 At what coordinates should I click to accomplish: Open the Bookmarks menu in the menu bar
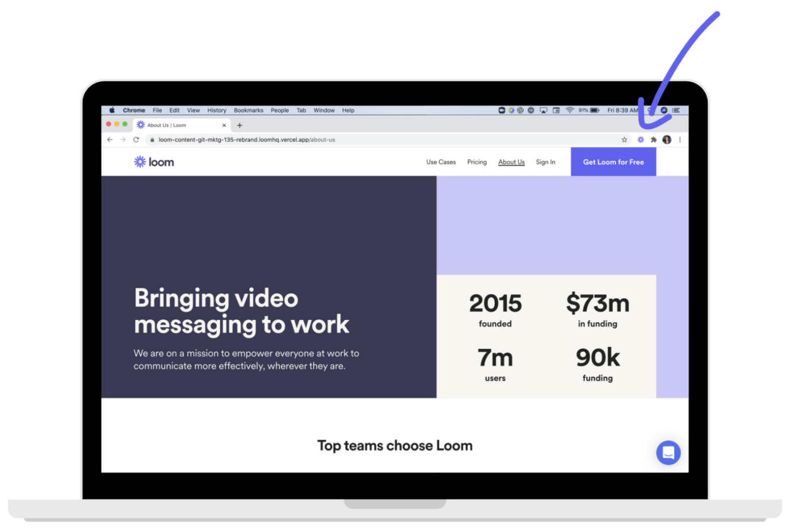point(248,110)
